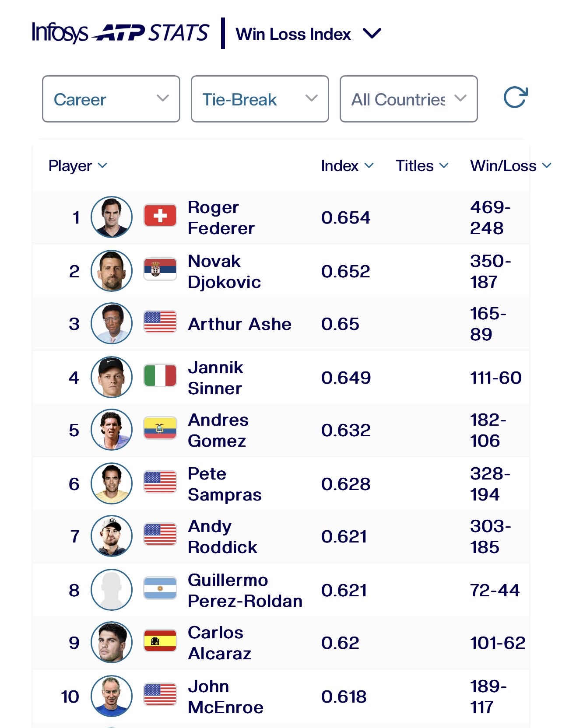562x728 pixels.
Task: Open the Tie-Break category dropdown
Action: 260,99
